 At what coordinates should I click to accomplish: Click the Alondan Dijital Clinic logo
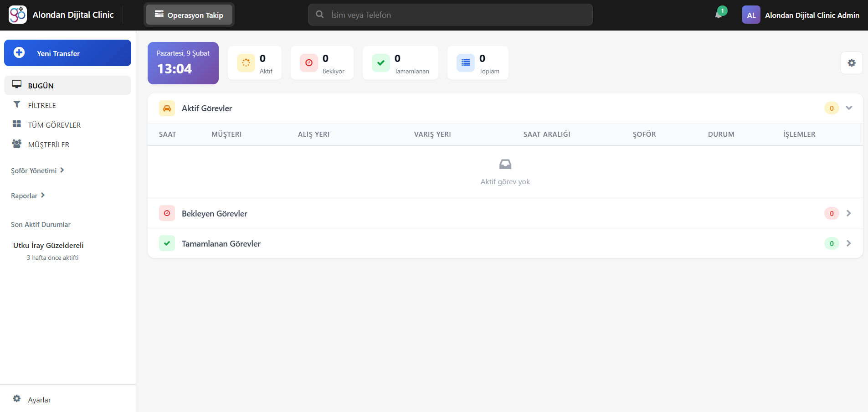click(18, 15)
